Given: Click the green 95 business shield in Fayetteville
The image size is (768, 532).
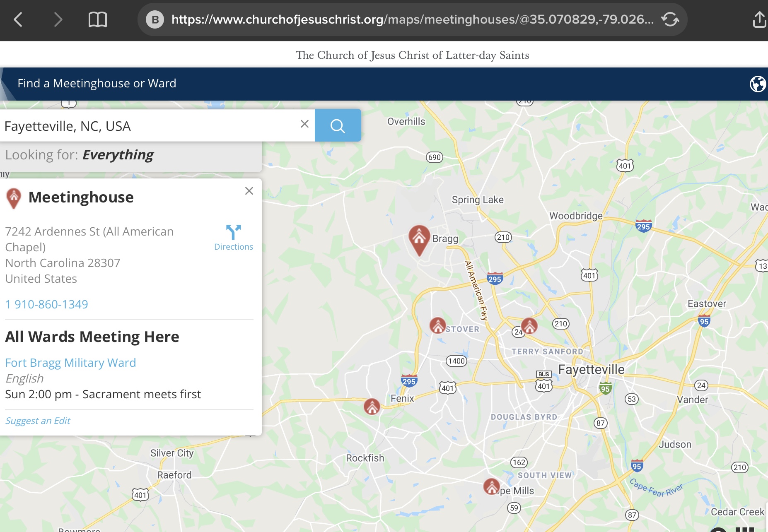Looking at the screenshot, I should 605,388.
